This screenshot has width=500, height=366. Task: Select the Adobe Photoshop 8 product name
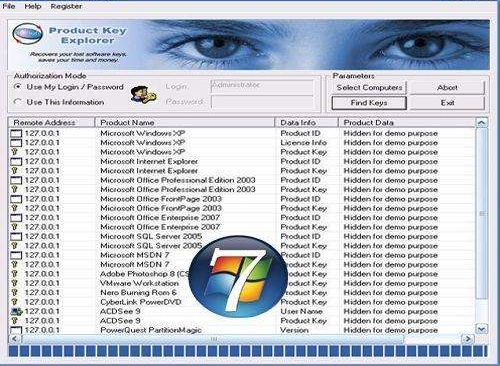coord(145,274)
